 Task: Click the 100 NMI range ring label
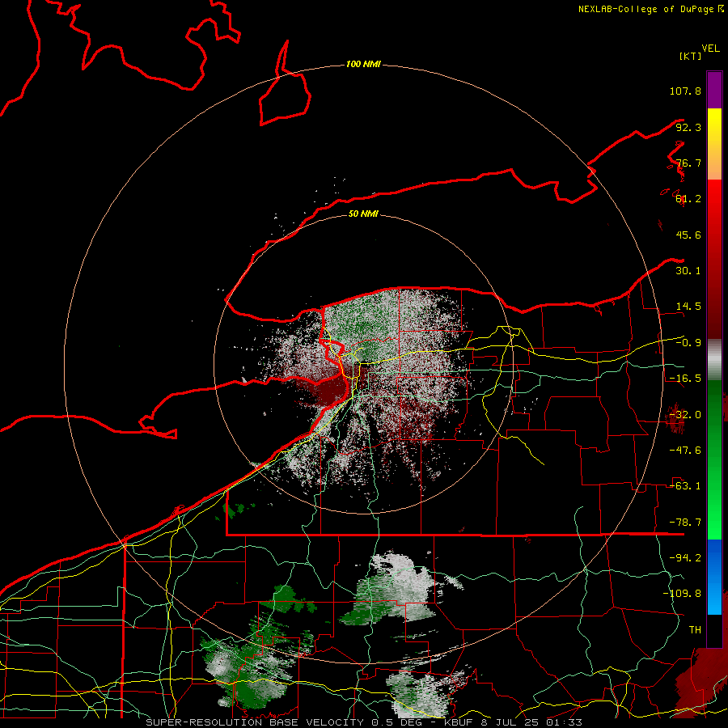pos(363,64)
